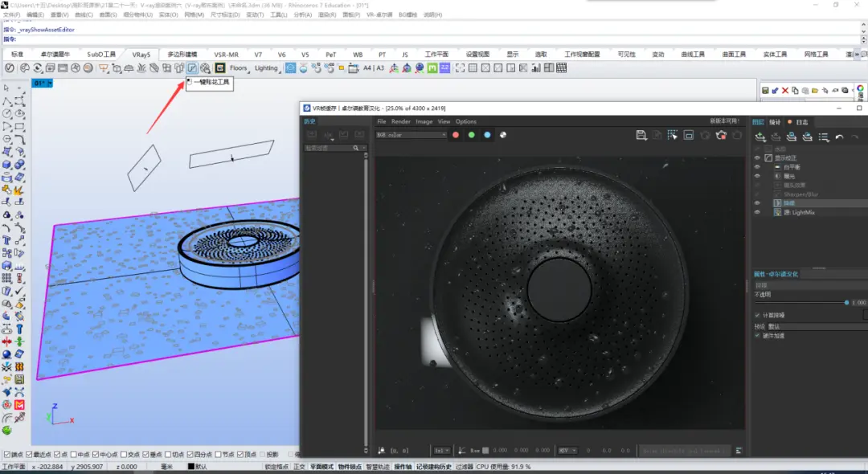
Task: Click the green M toolbar icon
Action: pyautogui.click(x=432, y=68)
